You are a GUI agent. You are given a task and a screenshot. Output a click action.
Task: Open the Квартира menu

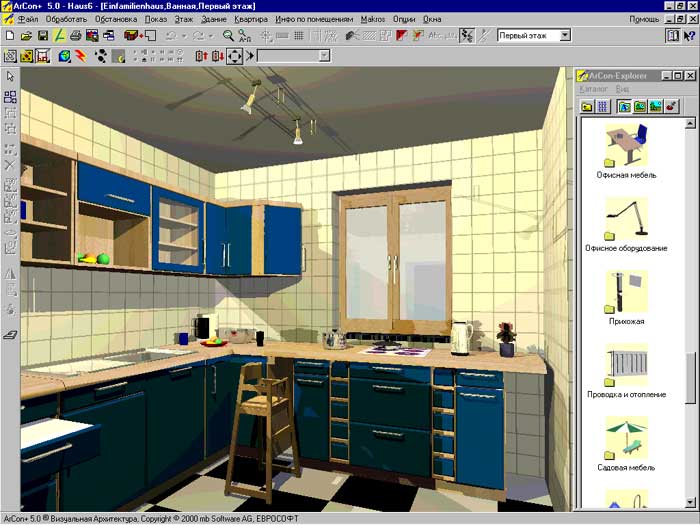click(252, 19)
